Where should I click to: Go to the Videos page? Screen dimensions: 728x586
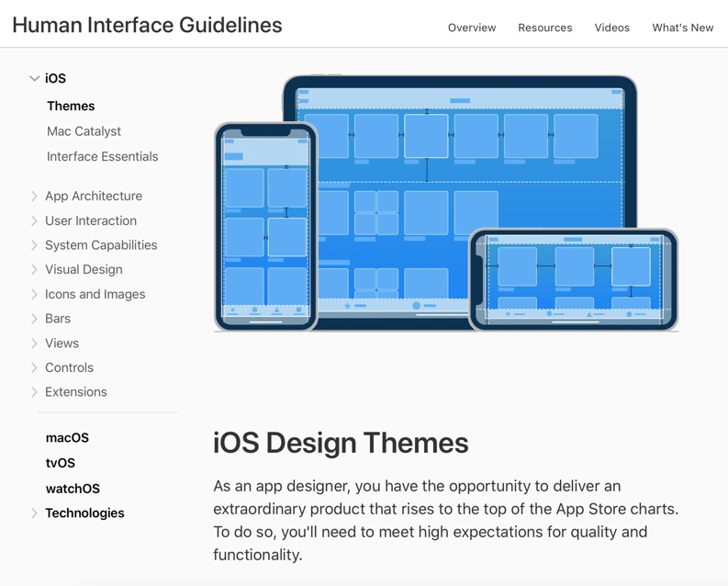612,28
